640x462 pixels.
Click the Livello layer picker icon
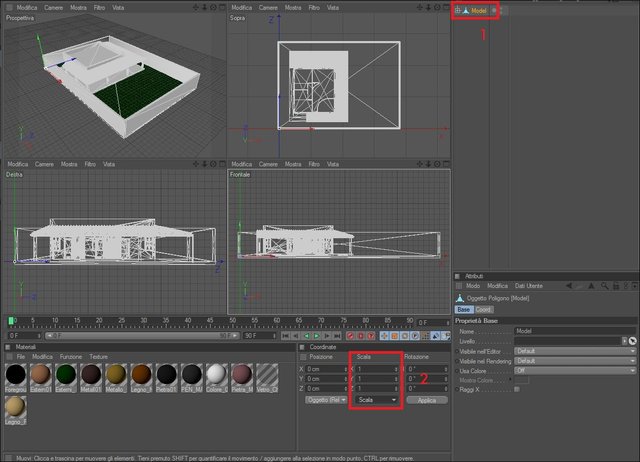point(632,341)
